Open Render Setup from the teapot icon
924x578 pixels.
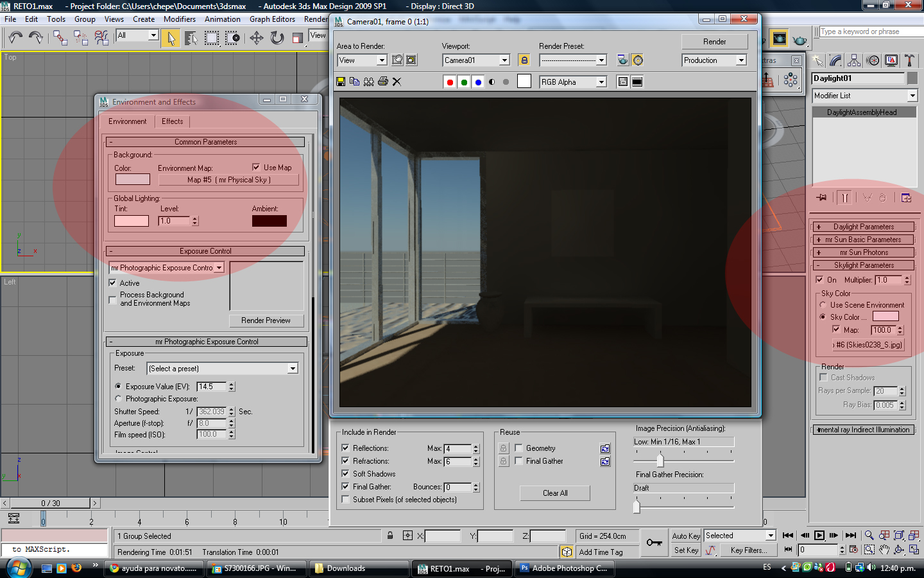pos(622,60)
